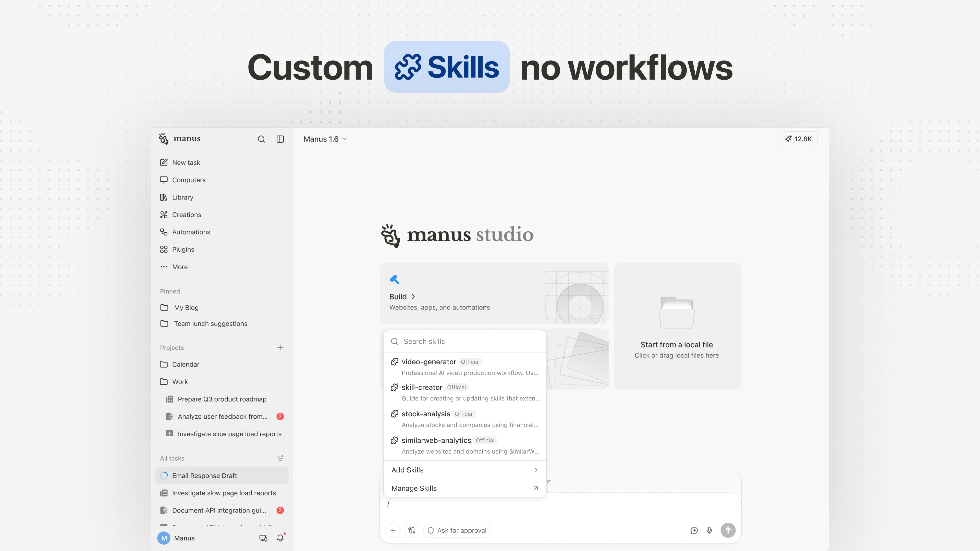980x551 pixels.
Task: Click the devices icon next to Manus profile
Action: pos(263,538)
